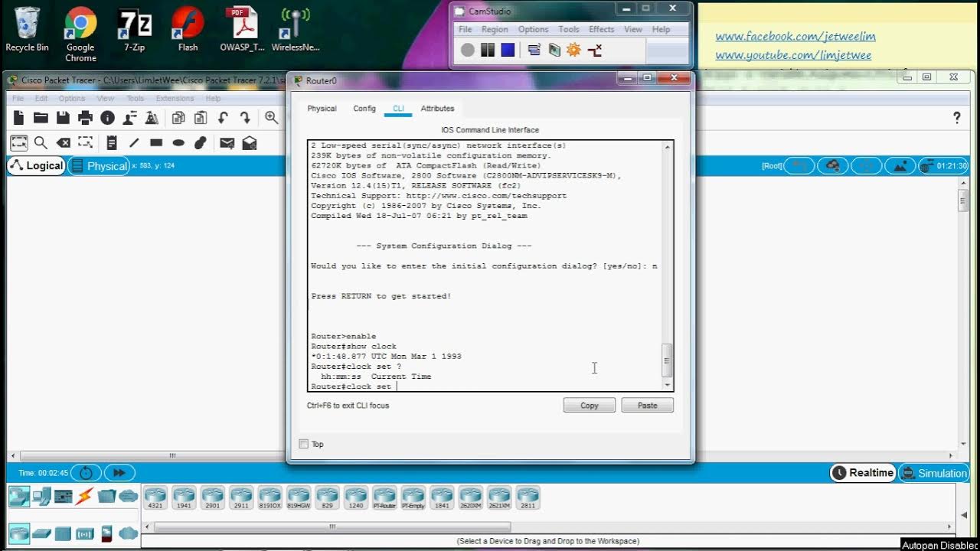Select Switches device subcategory
This screenshot has height=551, width=980.
point(41,533)
